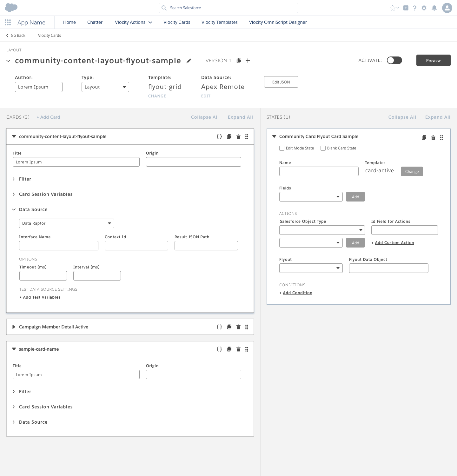
Task: Open the Type dropdown showing Layout
Action: point(105,87)
